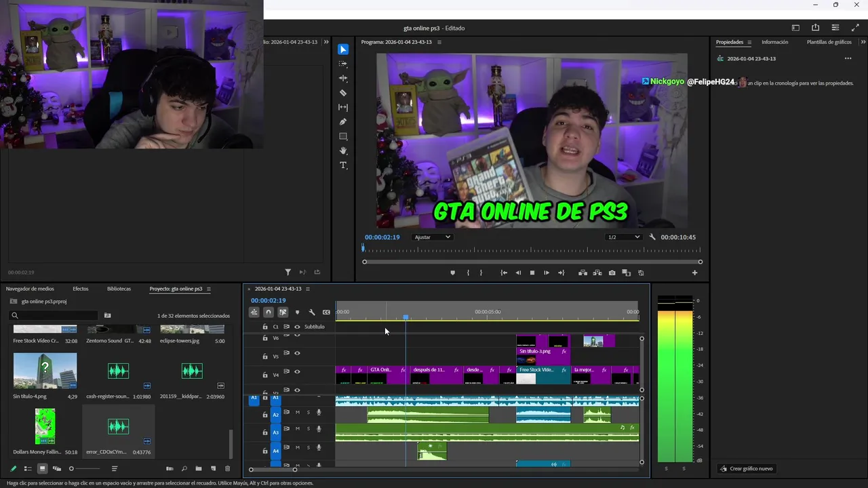The height and width of the screenshot is (488, 868).
Task: Solo audio track A3
Action: coord(308,429)
